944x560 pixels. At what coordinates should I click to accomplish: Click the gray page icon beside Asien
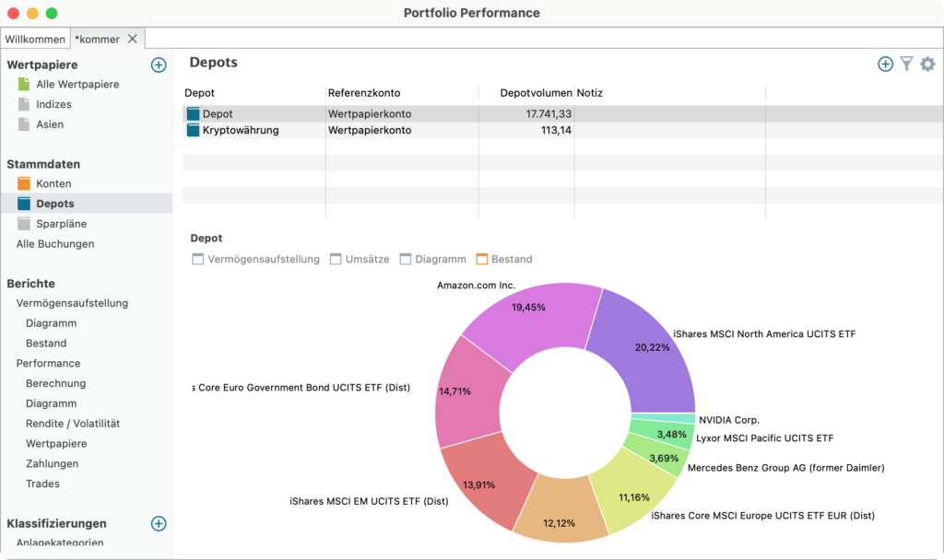(x=24, y=124)
